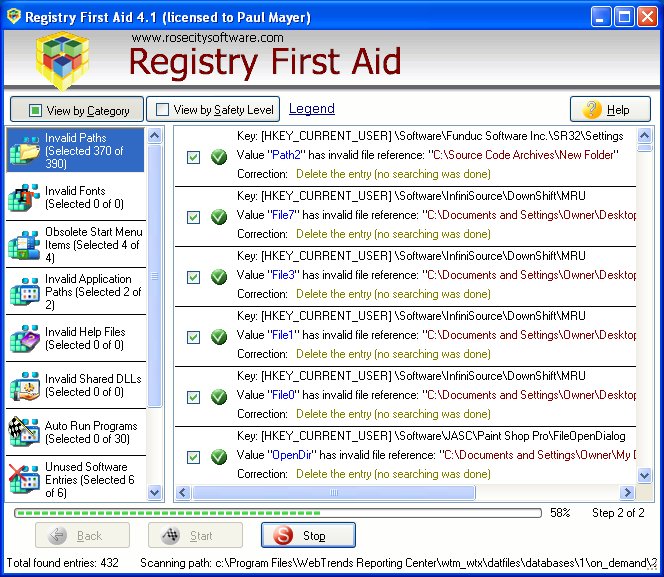The image size is (664, 577).
Task: Stop the registry scan
Action: 308,536
